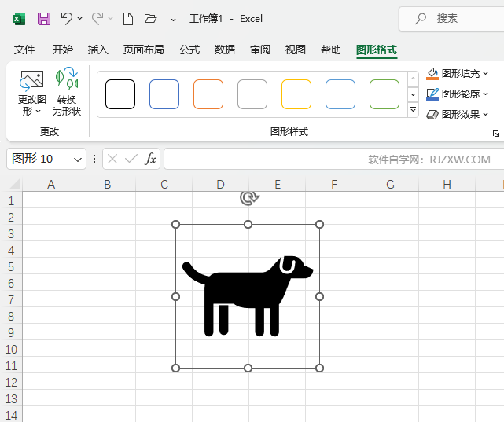Click the right-middle sizing handle of graphic
The width and height of the screenshot is (504, 422).
point(319,296)
